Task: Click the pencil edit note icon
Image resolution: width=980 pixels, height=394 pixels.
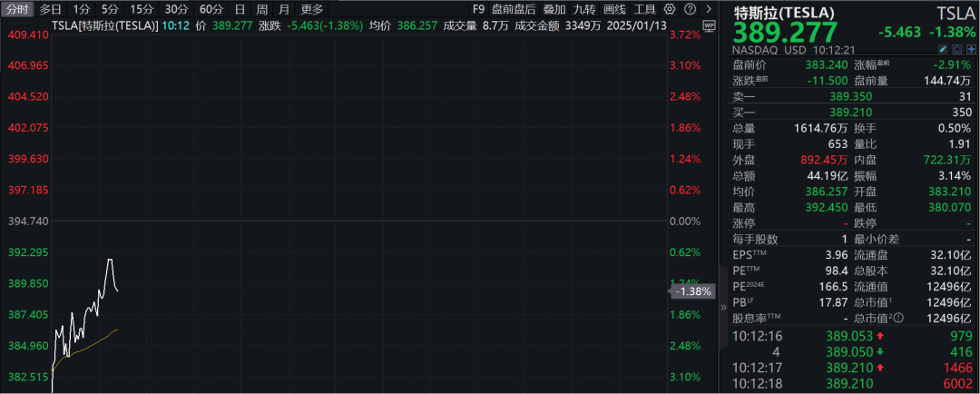Action: [x=943, y=49]
